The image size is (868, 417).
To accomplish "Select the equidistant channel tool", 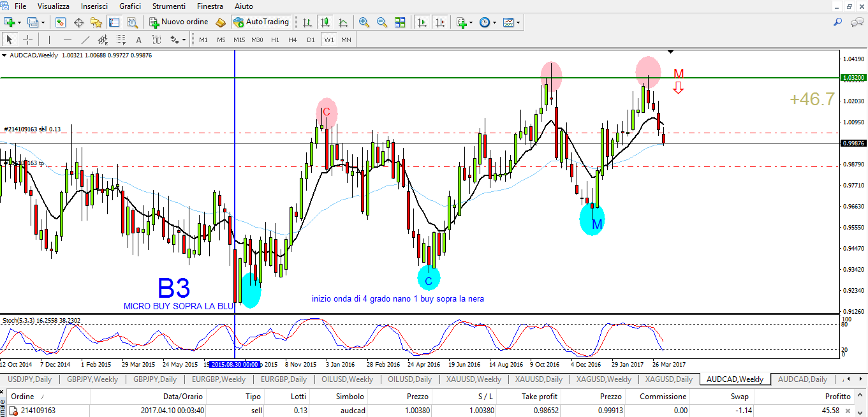I will (103, 40).
